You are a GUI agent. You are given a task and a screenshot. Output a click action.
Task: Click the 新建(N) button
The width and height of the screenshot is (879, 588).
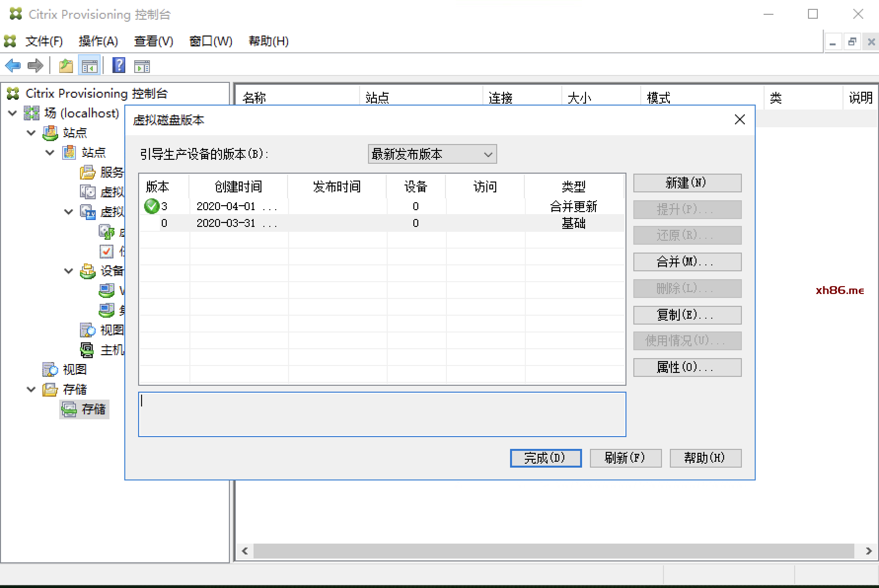point(687,183)
